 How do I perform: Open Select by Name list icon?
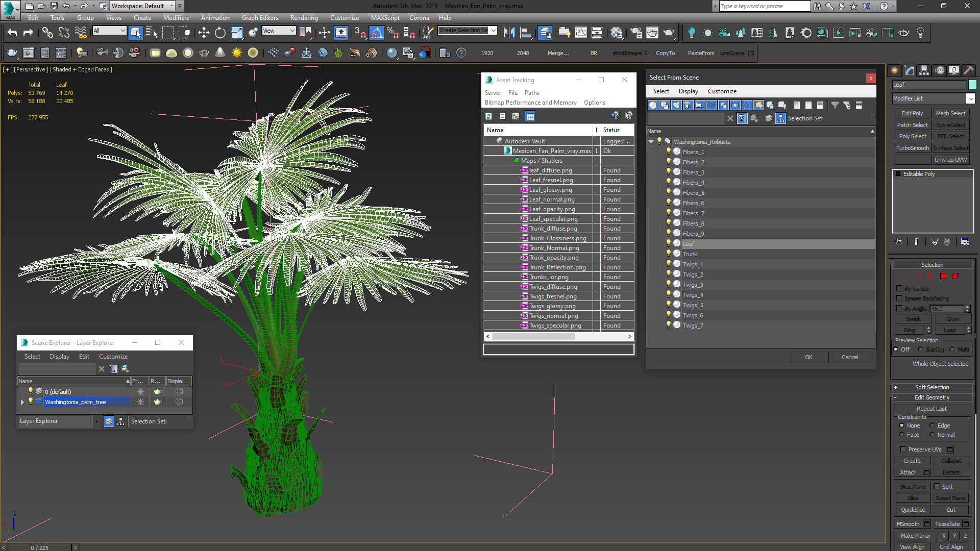[152, 33]
